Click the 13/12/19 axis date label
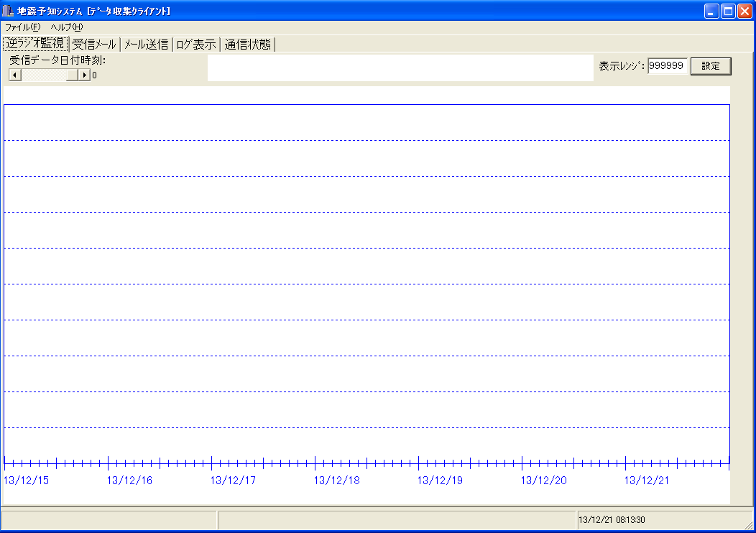 441,481
